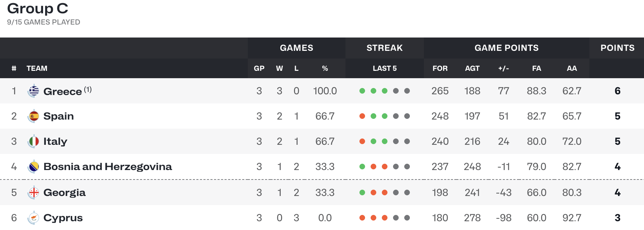Click the Bosnia and Herzegovina flag icon

pyautogui.click(x=34, y=167)
